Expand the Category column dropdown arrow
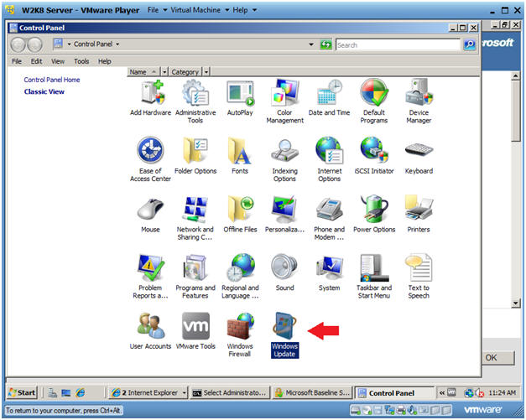This screenshot has height=420, width=526. pyautogui.click(x=206, y=72)
